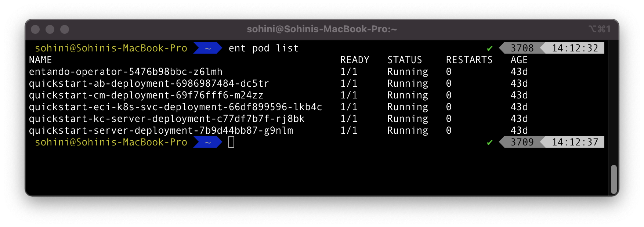Click the red close window button
The height and width of the screenshot is (227, 644).
(35, 29)
